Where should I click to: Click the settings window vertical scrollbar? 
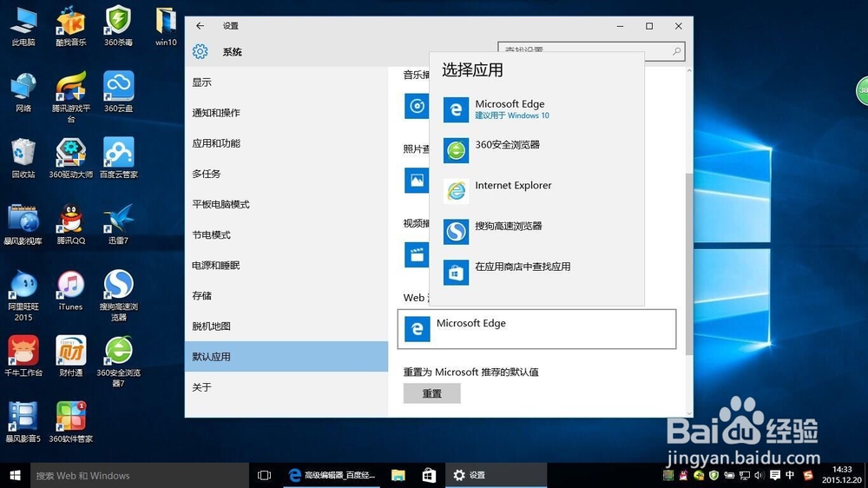pyautogui.click(x=688, y=263)
